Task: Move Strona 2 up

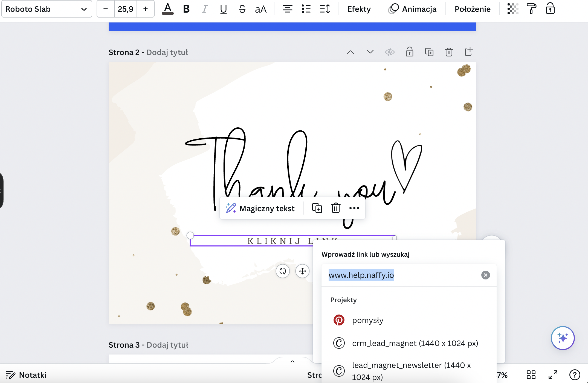Action: [351, 52]
